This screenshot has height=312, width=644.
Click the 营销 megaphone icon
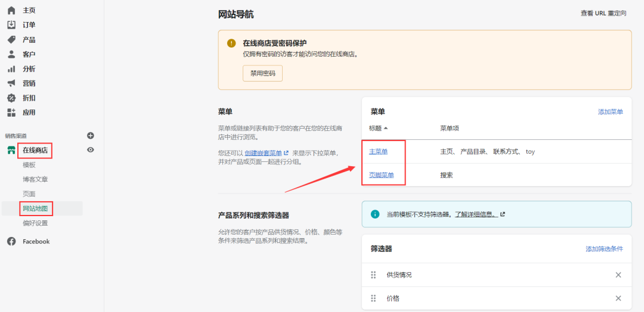tap(11, 83)
